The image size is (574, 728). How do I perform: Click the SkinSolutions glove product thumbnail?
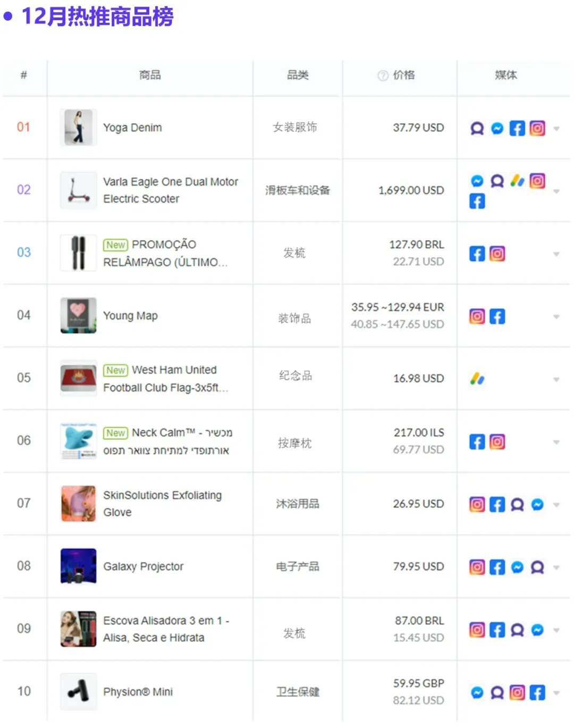79,504
